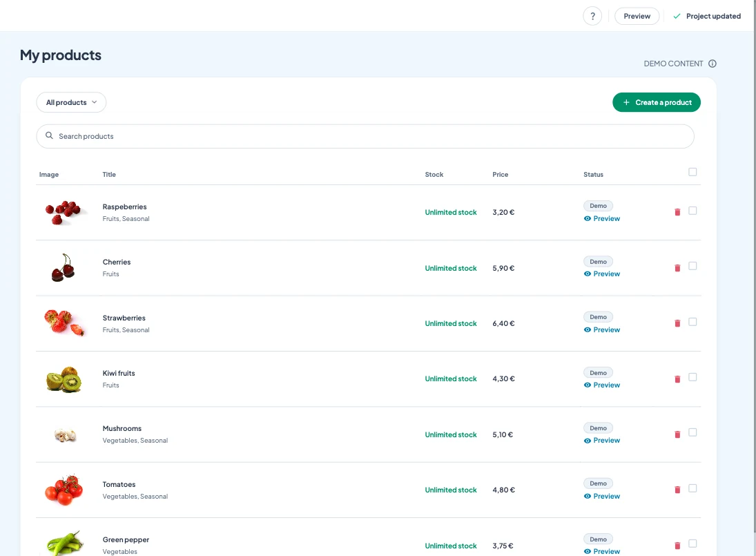The width and height of the screenshot is (756, 556).
Task: Click the Demo badge on Raspeberries row
Action: 599,206
